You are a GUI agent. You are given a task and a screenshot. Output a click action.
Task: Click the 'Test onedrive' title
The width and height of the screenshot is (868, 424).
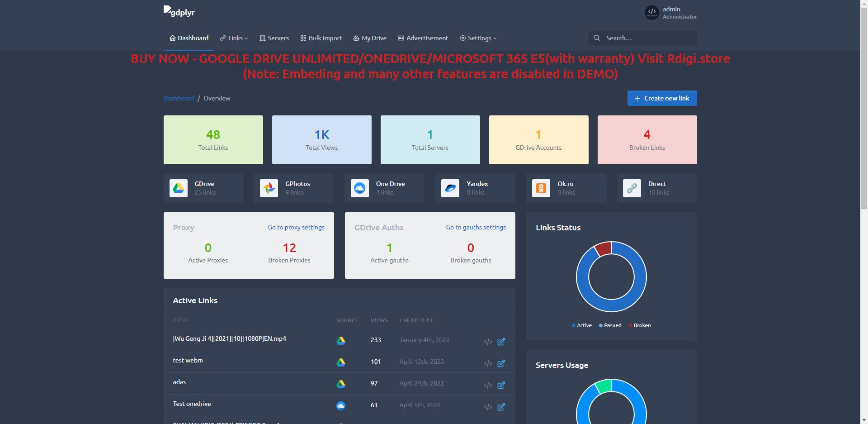tap(192, 404)
